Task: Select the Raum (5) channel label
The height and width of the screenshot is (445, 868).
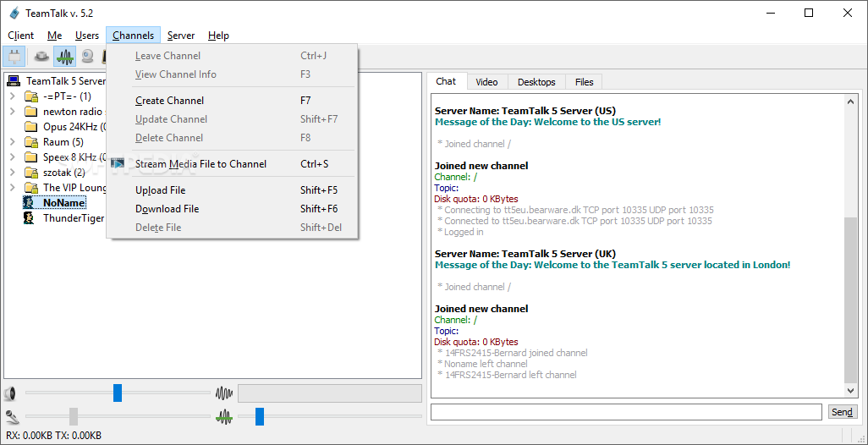Action: [63, 142]
